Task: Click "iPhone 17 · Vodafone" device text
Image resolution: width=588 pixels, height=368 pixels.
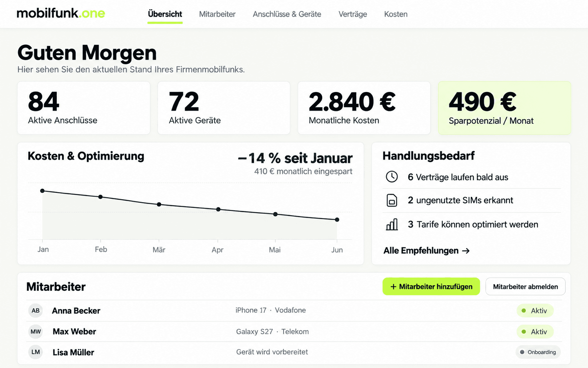Action: 271,310
